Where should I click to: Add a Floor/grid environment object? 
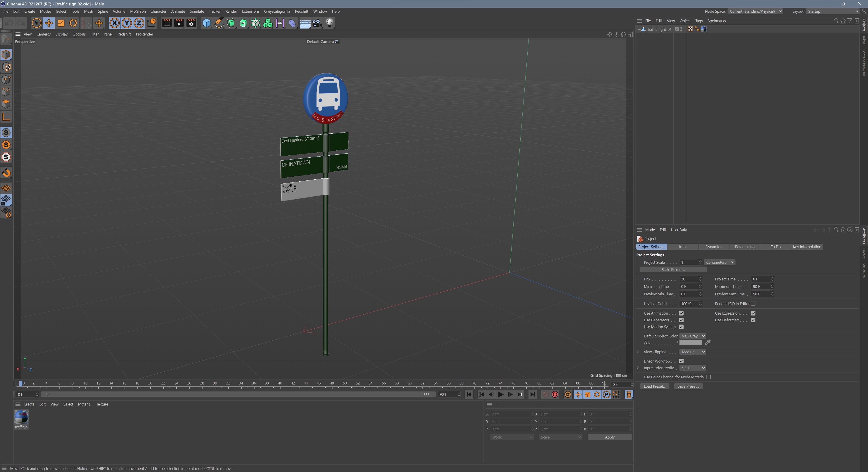(305, 23)
